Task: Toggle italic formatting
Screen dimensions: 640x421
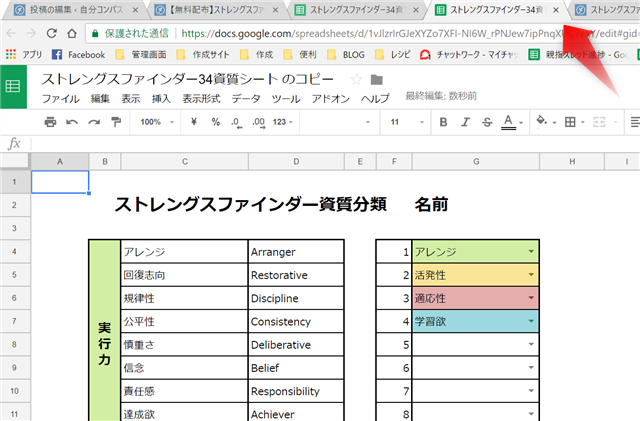Action: click(x=465, y=122)
